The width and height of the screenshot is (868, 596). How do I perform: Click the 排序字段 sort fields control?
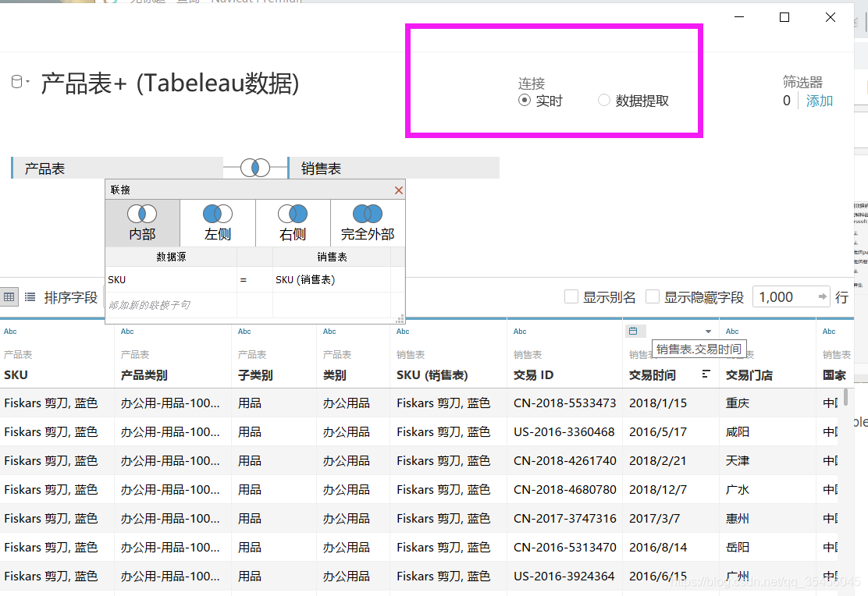pyautogui.click(x=71, y=297)
